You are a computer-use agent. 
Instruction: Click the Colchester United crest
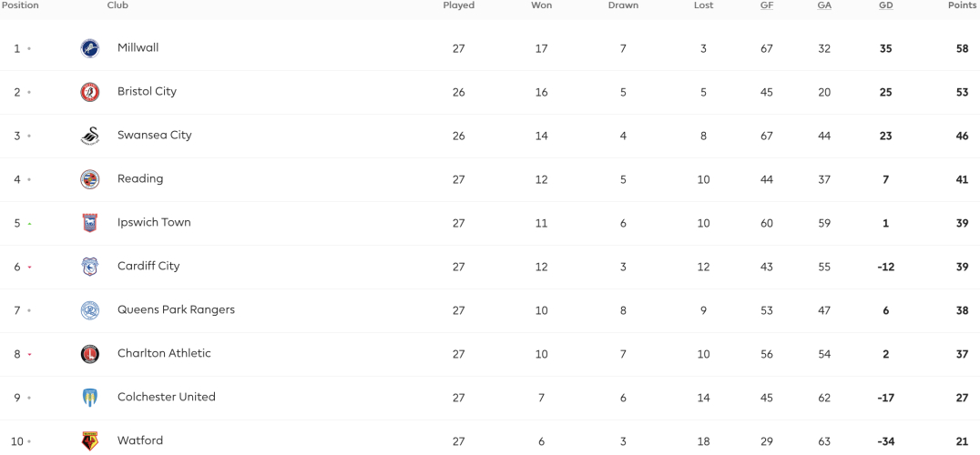point(90,398)
